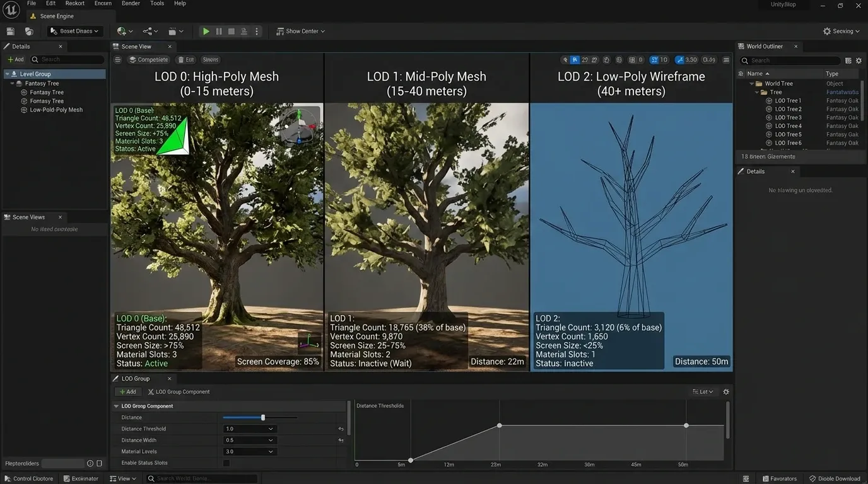868x484 pixels.
Task: Click the Compesiete button in Scene View
Action: (x=148, y=60)
